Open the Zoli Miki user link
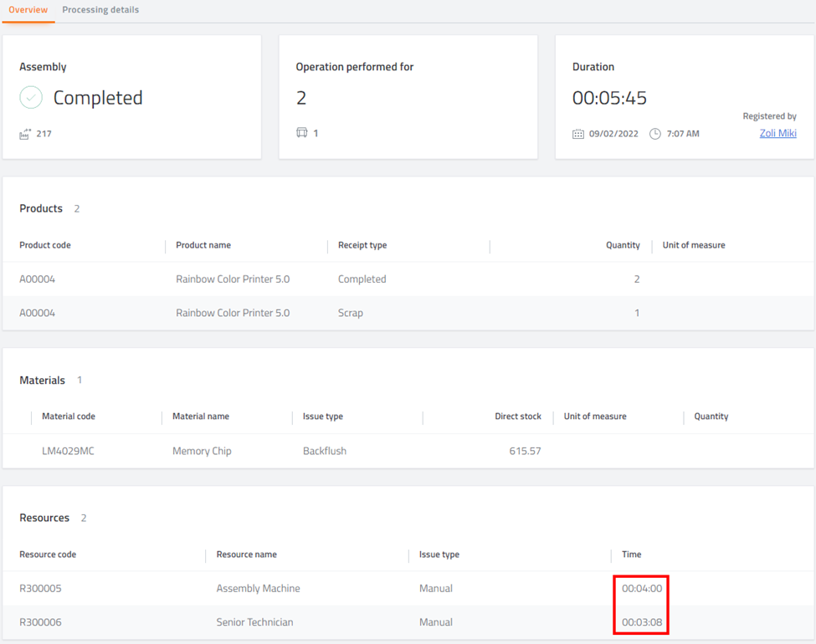816x644 pixels. tap(778, 133)
